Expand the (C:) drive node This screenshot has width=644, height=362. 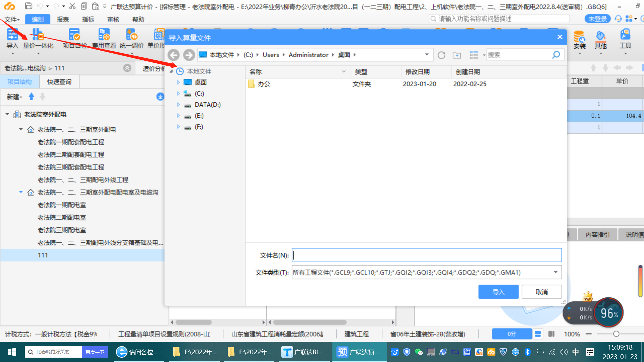[178, 94]
